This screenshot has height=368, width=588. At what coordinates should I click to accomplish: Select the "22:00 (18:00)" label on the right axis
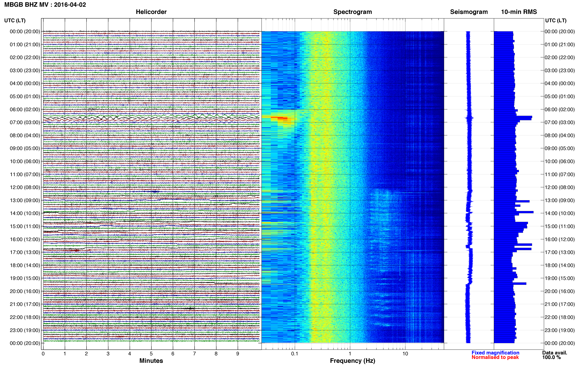pyautogui.click(x=560, y=317)
